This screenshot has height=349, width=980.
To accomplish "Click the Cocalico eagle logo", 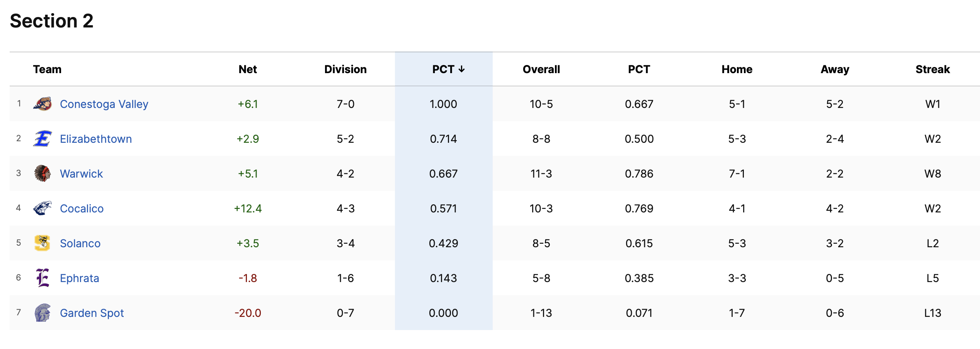I will pos(43,208).
